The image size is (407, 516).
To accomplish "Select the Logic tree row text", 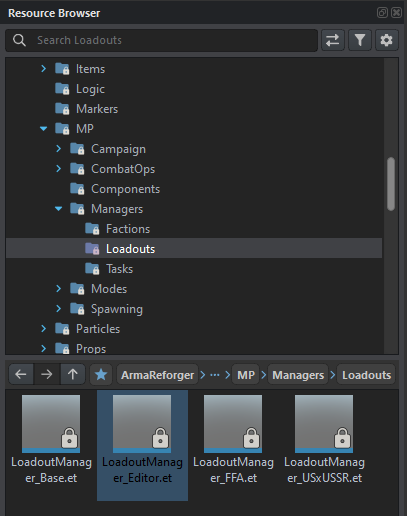I will (90, 89).
